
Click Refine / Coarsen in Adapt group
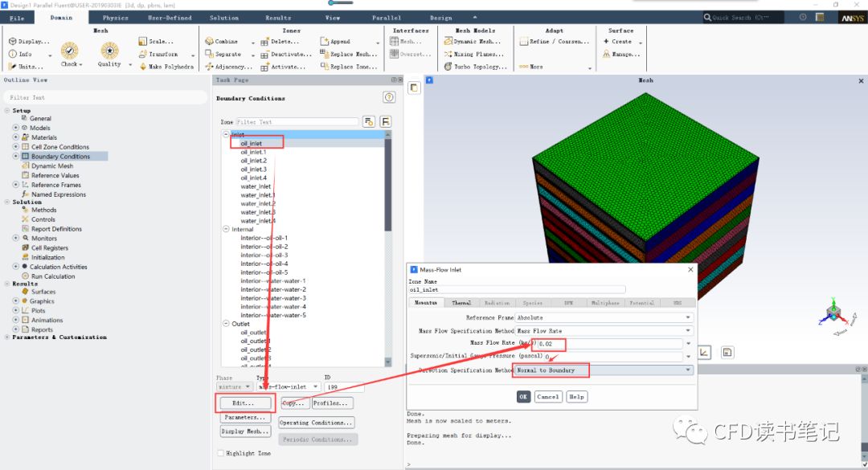click(x=554, y=42)
